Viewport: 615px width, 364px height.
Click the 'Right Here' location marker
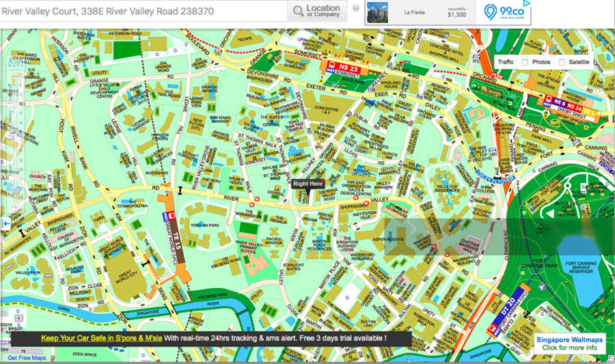[307, 184]
